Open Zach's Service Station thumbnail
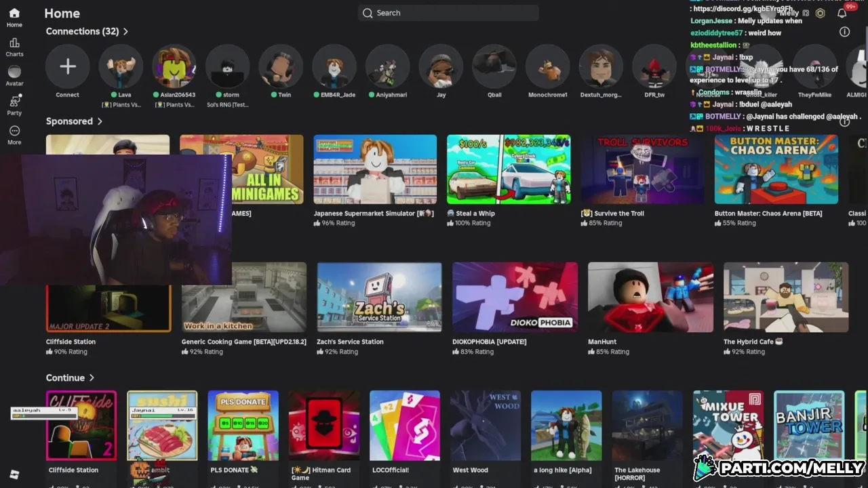Image resolution: width=868 pixels, height=488 pixels. pos(379,298)
